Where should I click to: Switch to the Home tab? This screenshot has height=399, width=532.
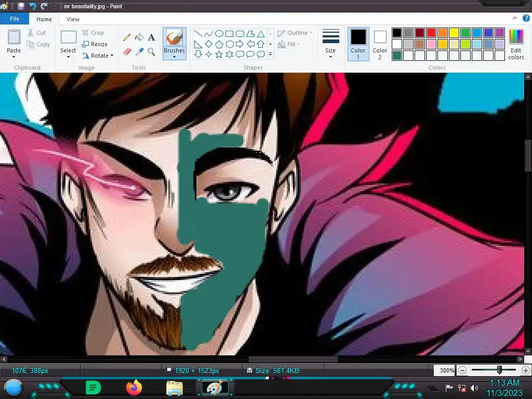click(44, 19)
